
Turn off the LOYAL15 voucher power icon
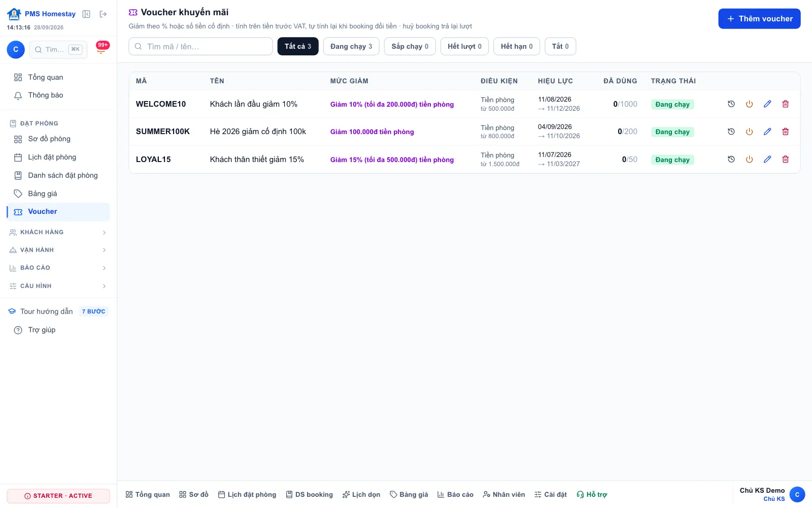(x=749, y=160)
